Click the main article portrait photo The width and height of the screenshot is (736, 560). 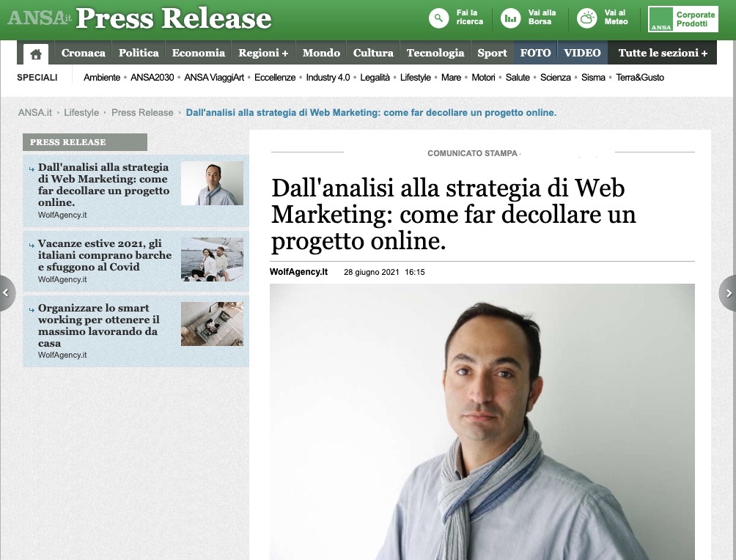coord(482,421)
